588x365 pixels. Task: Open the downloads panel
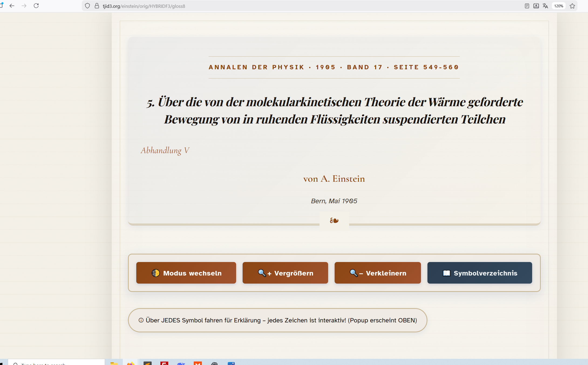pyautogui.click(x=536, y=6)
